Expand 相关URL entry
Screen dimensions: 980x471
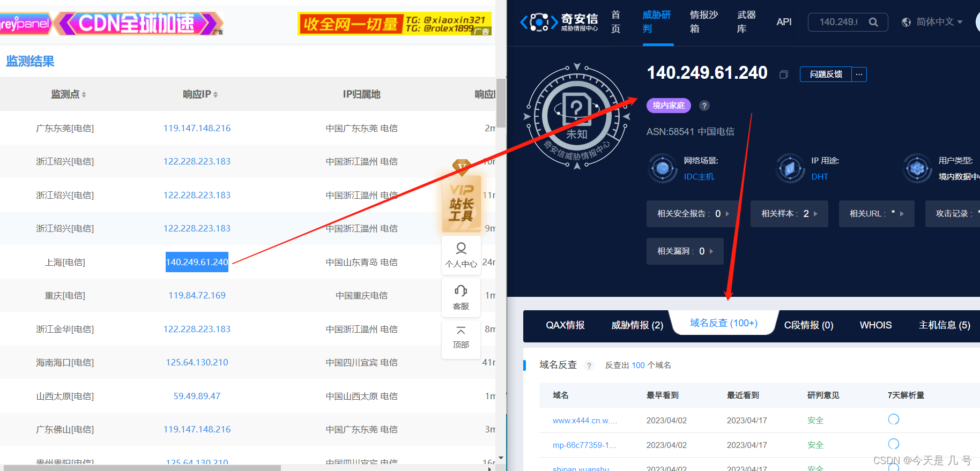pyautogui.click(x=877, y=214)
